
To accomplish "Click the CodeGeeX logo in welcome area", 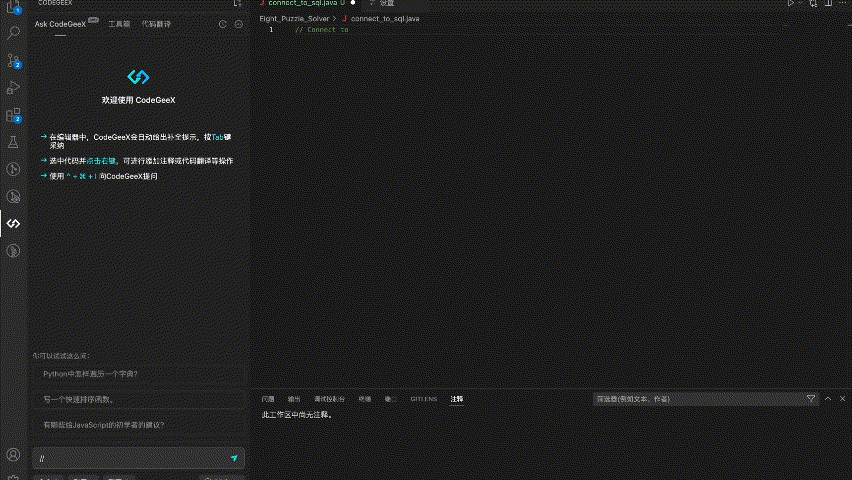I will [138, 77].
